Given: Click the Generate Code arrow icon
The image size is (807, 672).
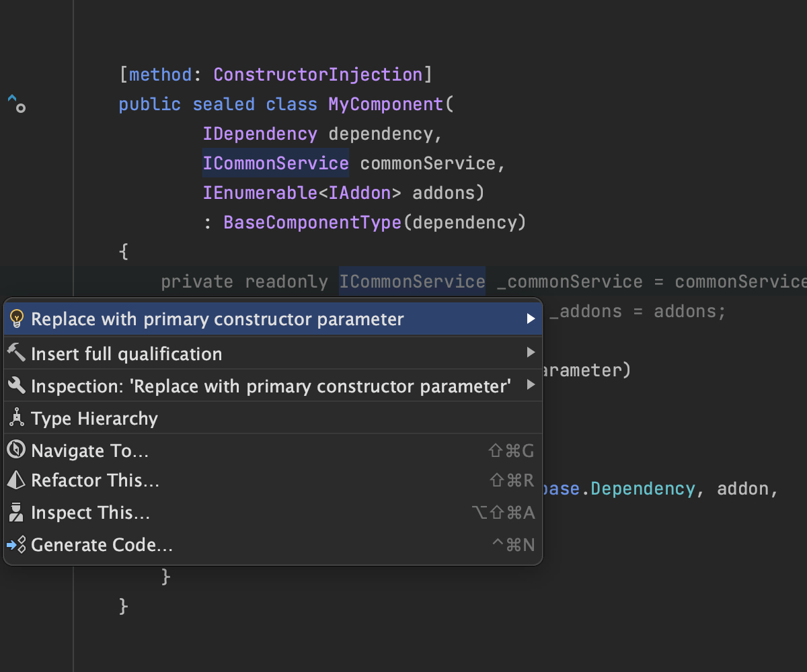Looking at the screenshot, I should pyautogui.click(x=16, y=544).
